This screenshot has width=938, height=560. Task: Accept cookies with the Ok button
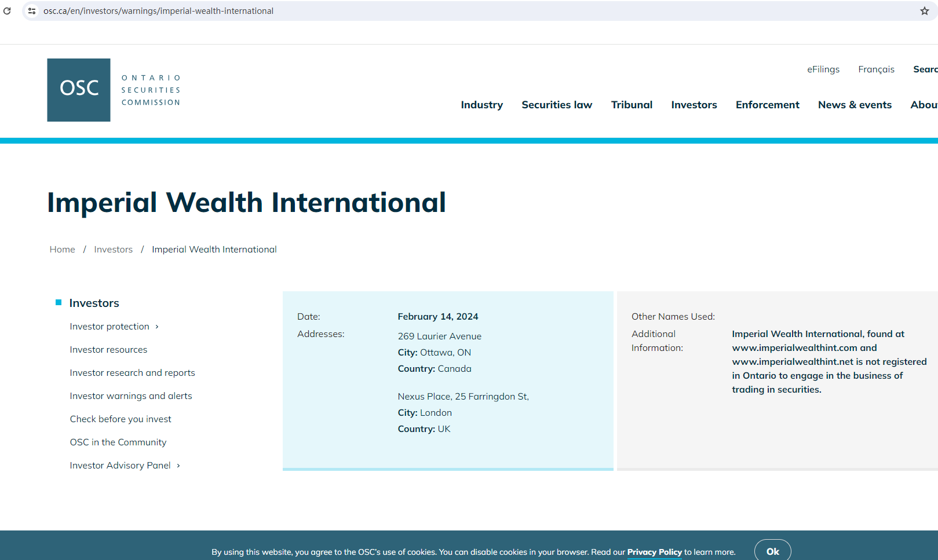[773, 551]
